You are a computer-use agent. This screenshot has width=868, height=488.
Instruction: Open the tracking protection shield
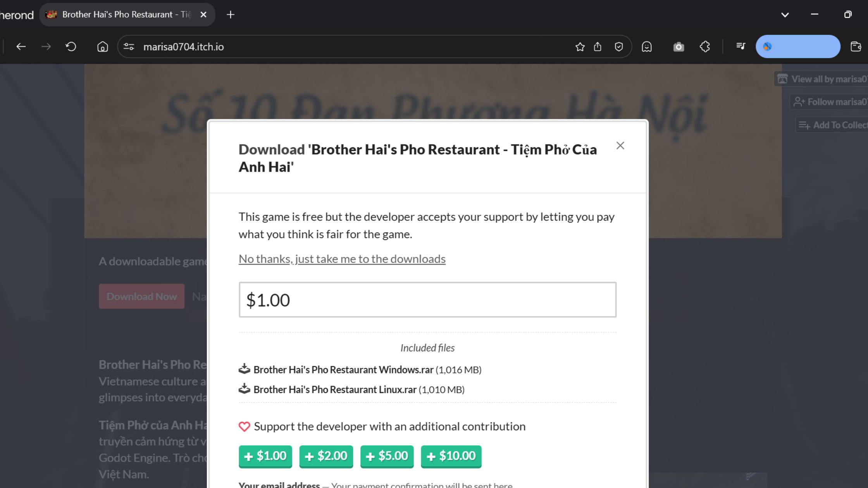(x=619, y=46)
